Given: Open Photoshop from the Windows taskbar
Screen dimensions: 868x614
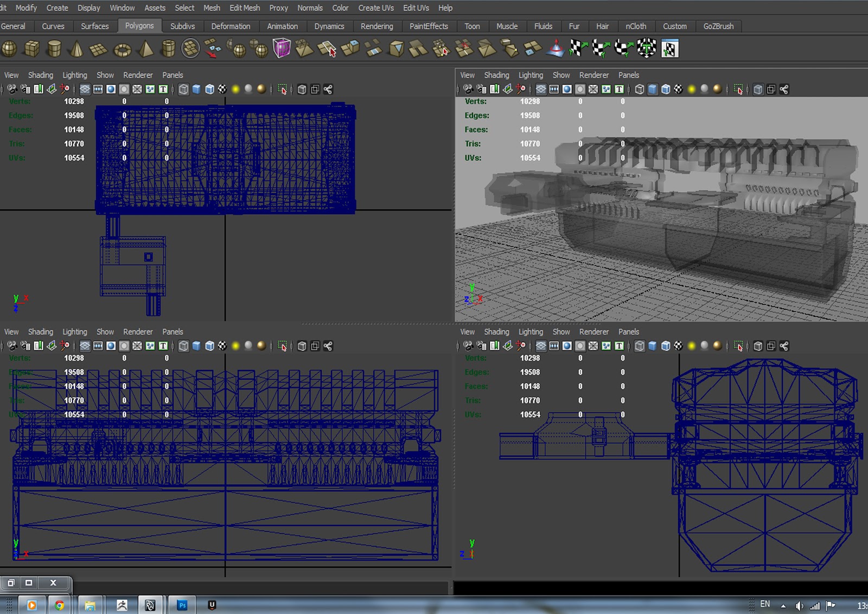Looking at the screenshot, I should click(x=182, y=605).
